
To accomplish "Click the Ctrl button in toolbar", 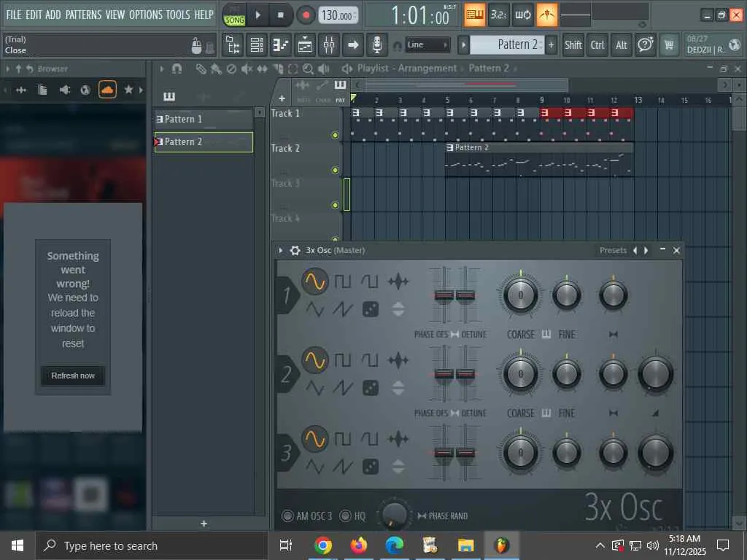I will [x=597, y=44].
